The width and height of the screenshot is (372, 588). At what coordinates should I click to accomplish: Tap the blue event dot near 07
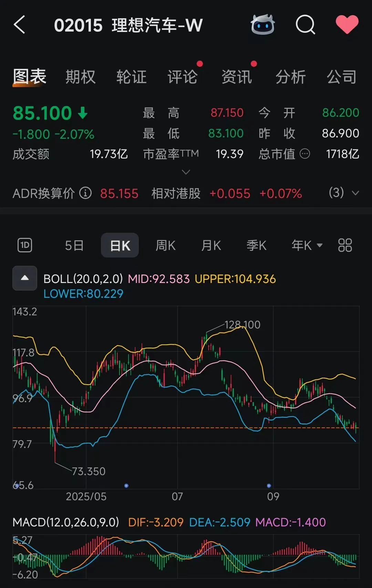(x=126, y=486)
